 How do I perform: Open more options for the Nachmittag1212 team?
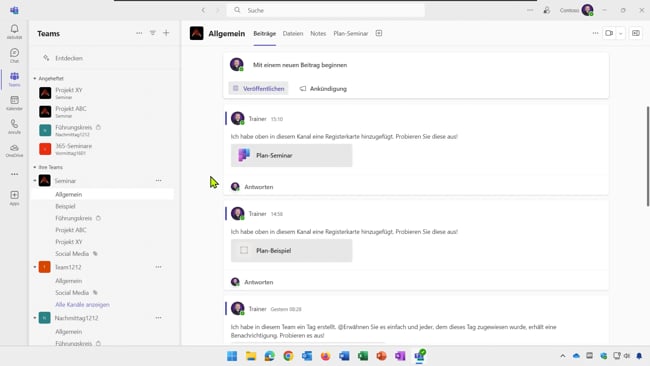tap(158, 318)
